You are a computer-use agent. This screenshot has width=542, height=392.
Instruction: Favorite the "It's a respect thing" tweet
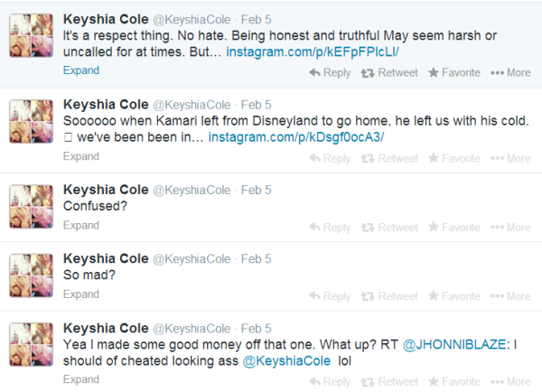(x=454, y=72)
